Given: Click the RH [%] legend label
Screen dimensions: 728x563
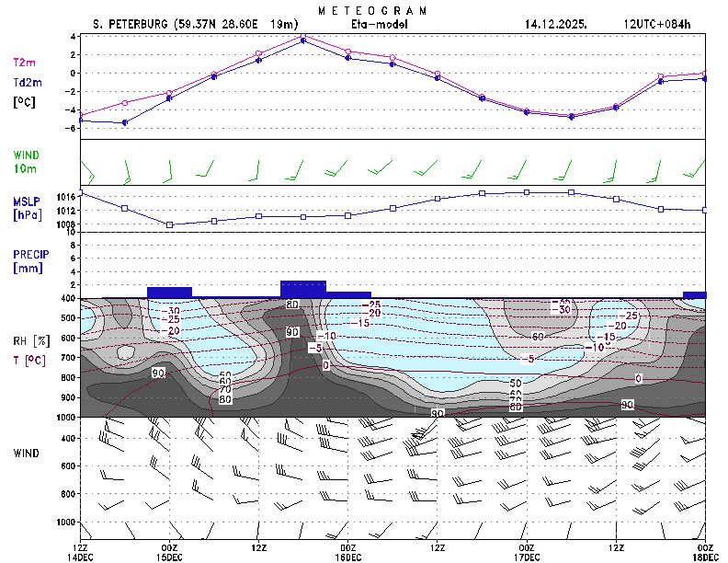Looking at the screenshot, I should coord(30,342).
